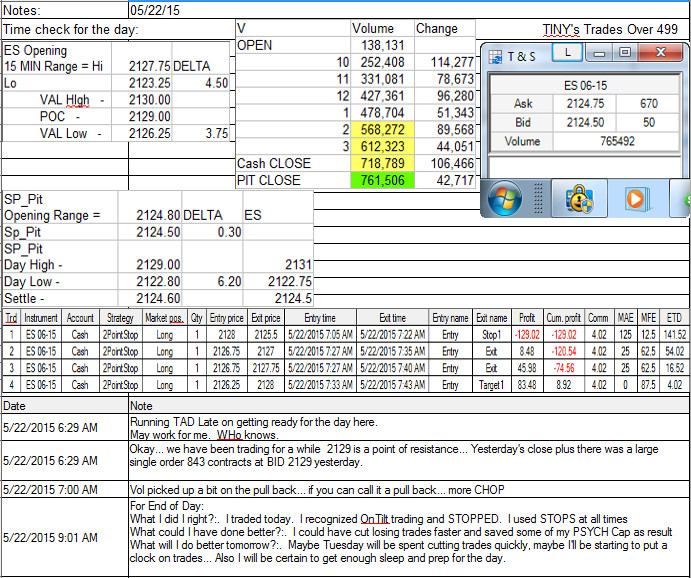Select the green PIT CLOSE 761,506 cell
The image size is (691, 578).
(x=382, y=180)
